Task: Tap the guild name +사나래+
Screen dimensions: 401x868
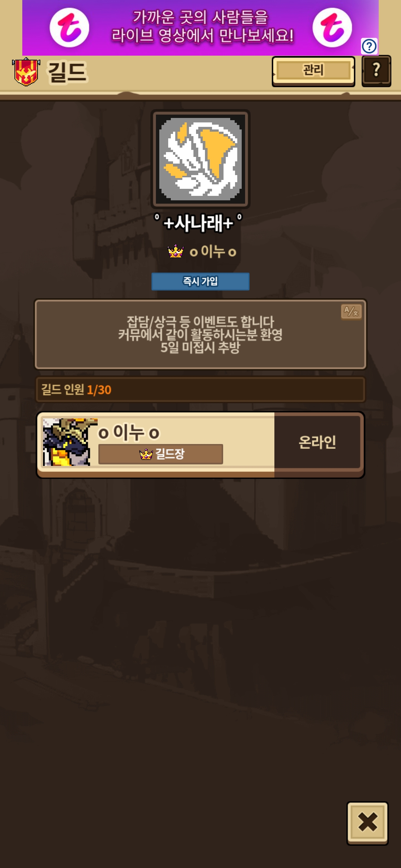Action: [198, 223]
